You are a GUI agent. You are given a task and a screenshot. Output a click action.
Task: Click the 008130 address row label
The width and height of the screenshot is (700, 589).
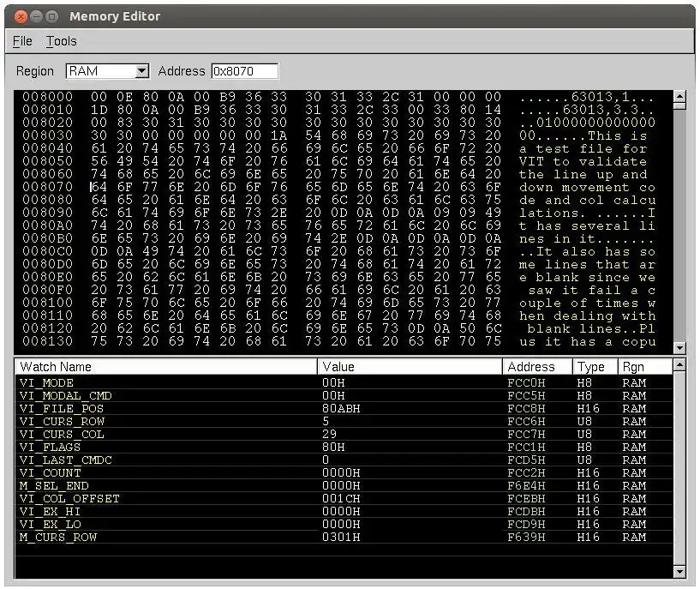pos(47,341)
